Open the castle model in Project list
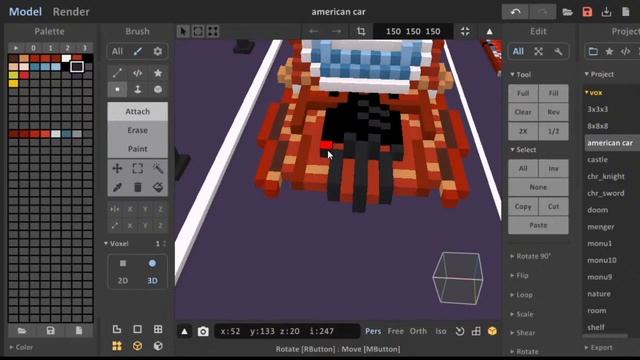Image resolution: width=640 pixels, height=360 pixels. 598,160
